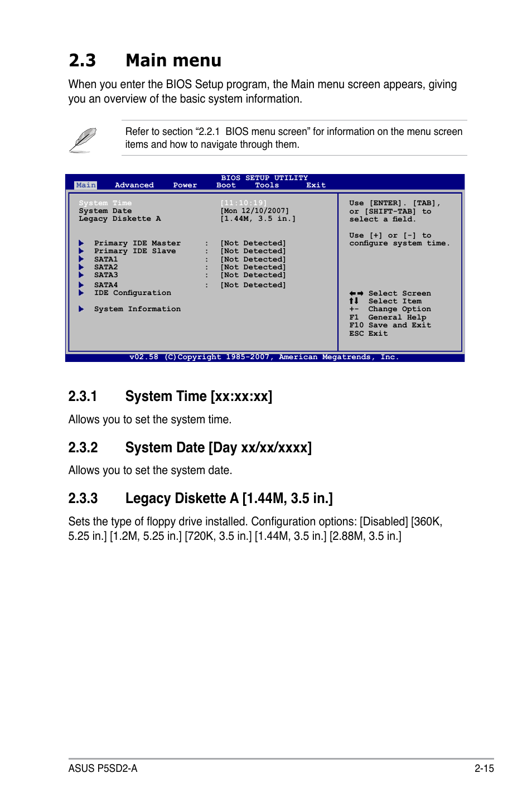Click the F1 General Help line
532x802 pixels.
click(388, 317)
